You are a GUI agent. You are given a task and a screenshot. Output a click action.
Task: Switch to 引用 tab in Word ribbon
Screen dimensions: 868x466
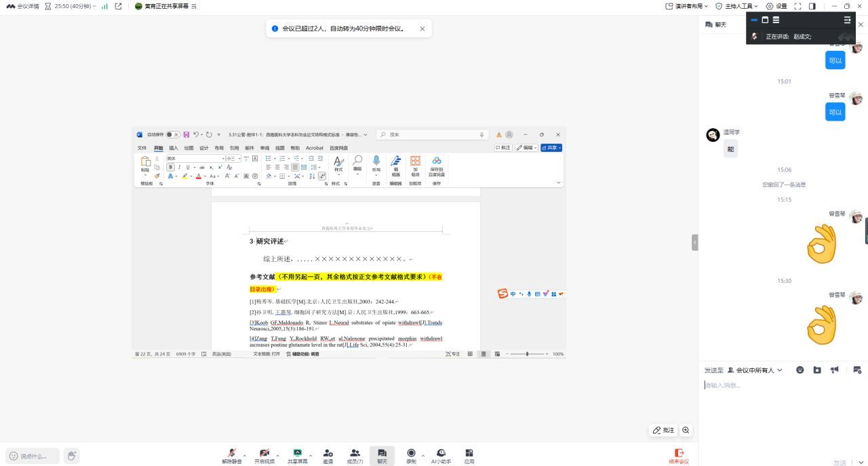234,148
